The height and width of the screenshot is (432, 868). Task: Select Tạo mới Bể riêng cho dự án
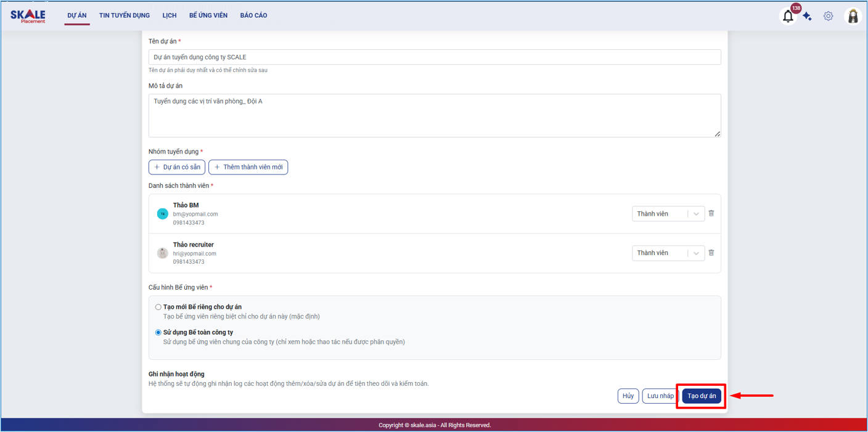click(158, 307)
